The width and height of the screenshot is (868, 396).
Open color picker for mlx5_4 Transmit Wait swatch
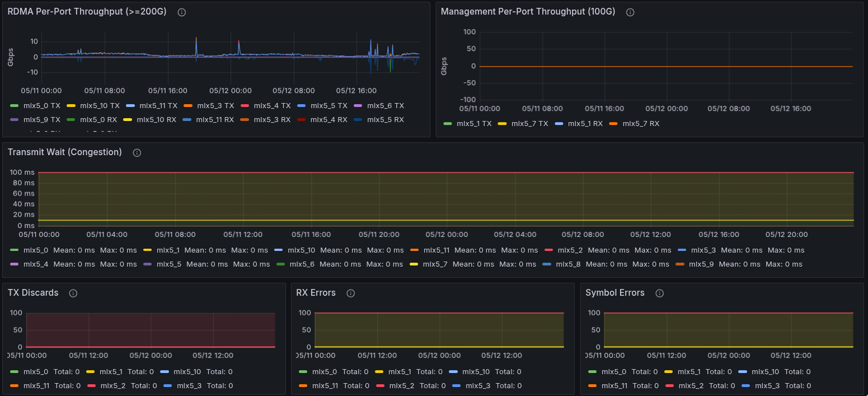tap(15, 264)
